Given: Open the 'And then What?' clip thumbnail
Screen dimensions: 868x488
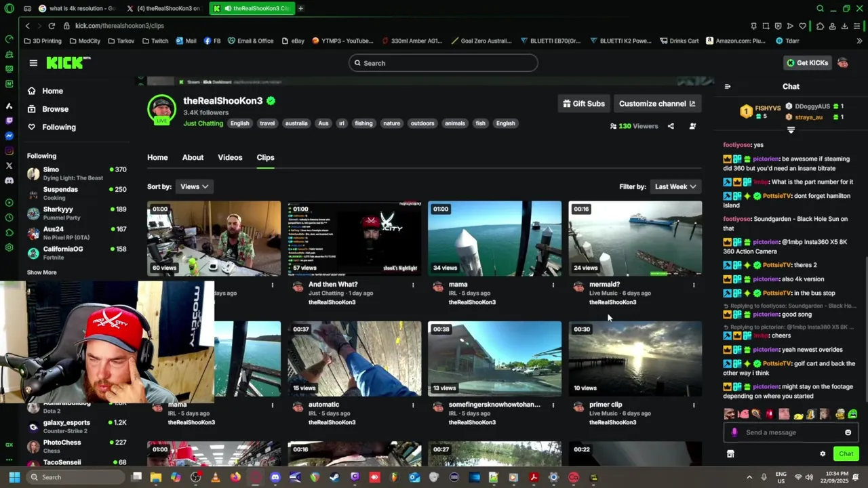Looking at the screenshot, I should [355, 239].
